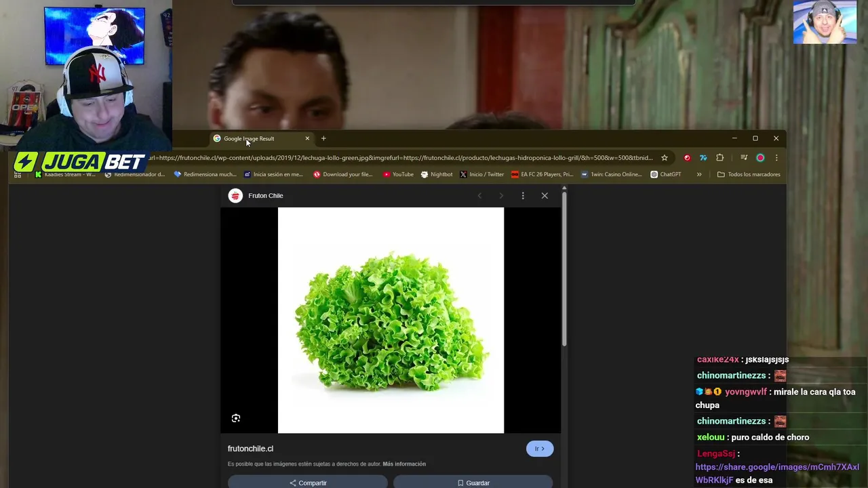Open the share.google link in chat
This screenshot has height=488, width=868.
[777, 474]
